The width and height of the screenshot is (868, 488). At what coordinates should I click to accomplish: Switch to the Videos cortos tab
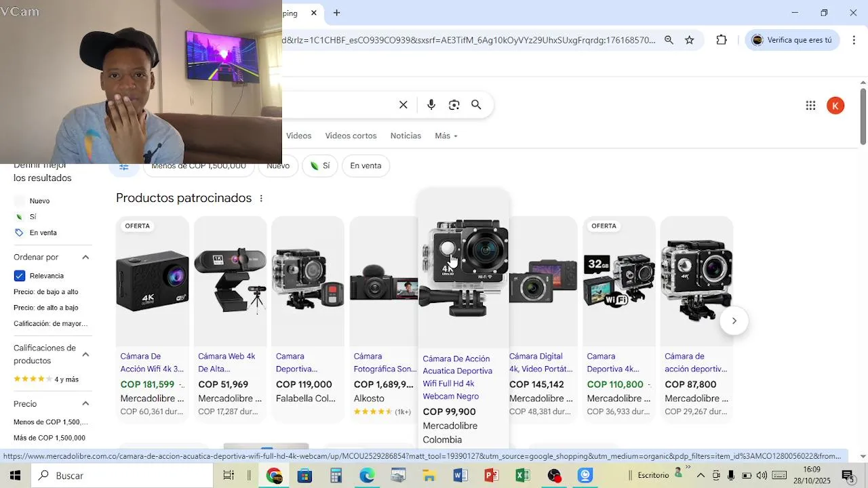point(351,136)
